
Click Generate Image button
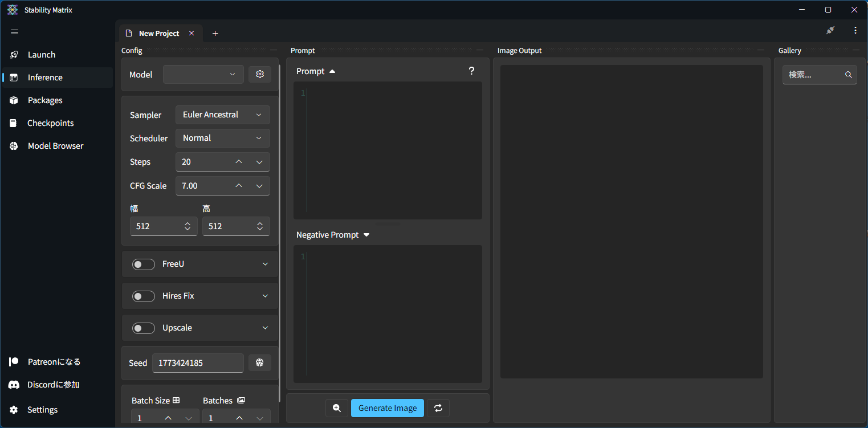pos(388,408)
